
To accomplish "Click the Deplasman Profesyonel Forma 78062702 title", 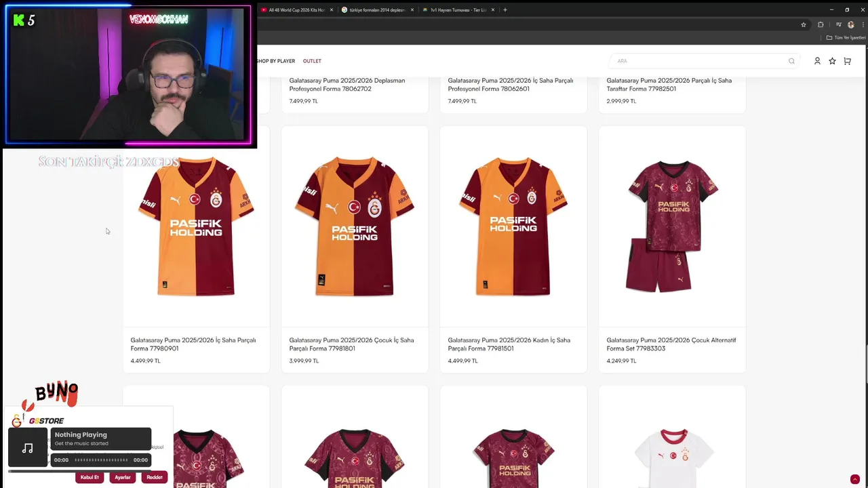I will click(347, 85).
